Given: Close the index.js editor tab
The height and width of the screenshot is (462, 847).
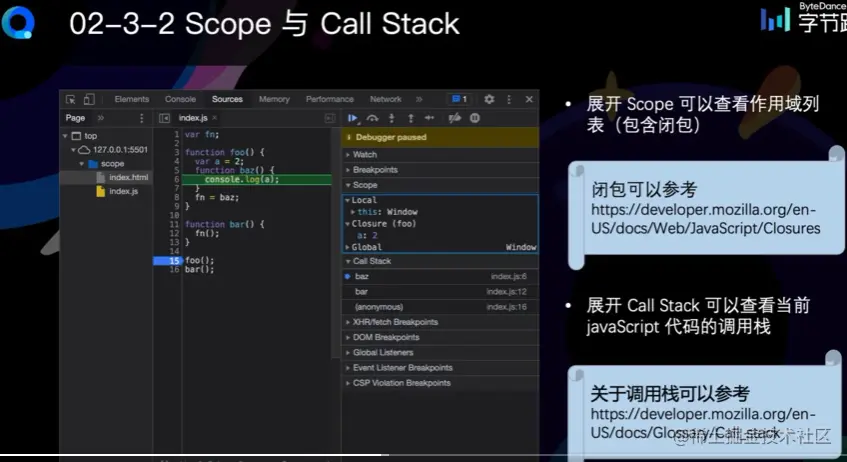Looking at the screenshot, I should (x=215, y=118).
